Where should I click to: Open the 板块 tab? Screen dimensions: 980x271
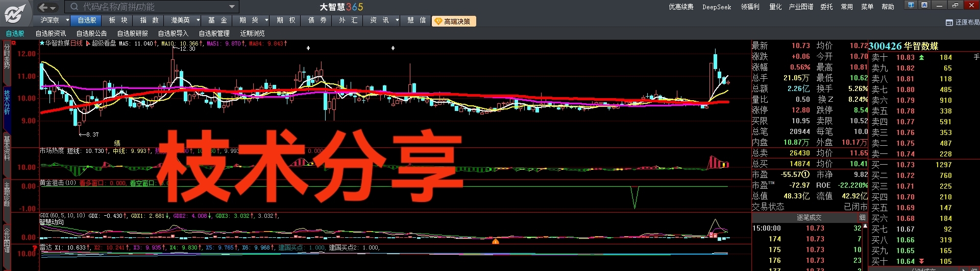click(x=118, y=20)
